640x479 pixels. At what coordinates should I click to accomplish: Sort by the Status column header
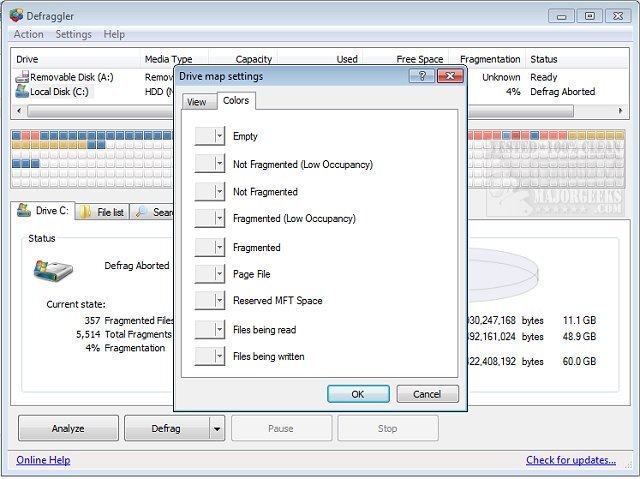[x=544, y=59]
